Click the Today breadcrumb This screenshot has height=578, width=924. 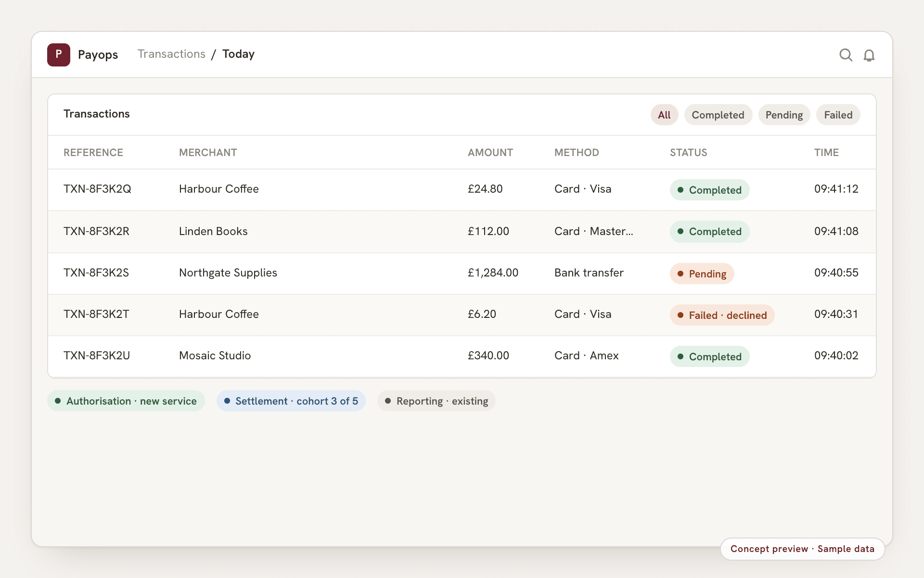coord(238,54)
